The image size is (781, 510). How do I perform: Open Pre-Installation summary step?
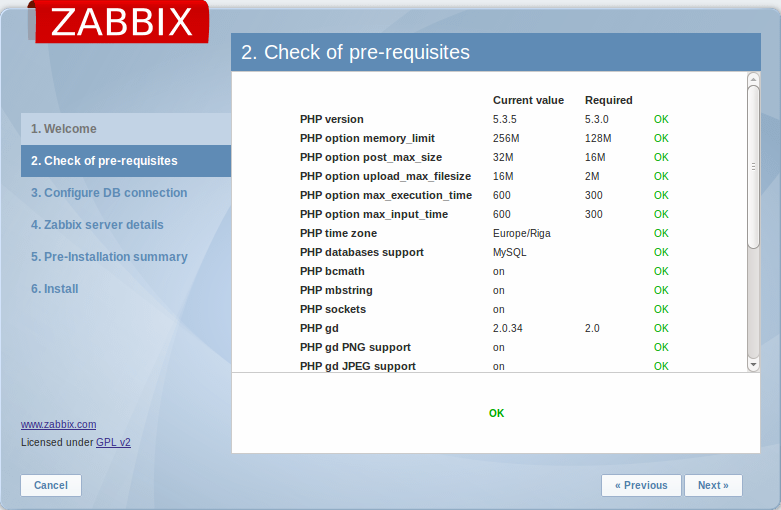[x=109, y=256]
